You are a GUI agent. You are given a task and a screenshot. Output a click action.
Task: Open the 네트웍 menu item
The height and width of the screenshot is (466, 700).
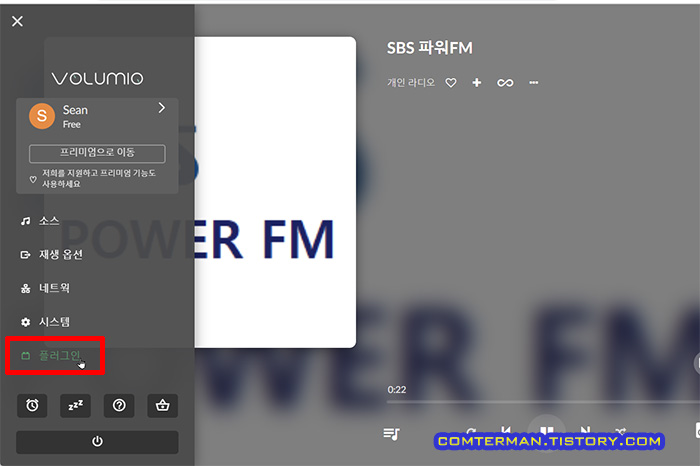[45, 288]
